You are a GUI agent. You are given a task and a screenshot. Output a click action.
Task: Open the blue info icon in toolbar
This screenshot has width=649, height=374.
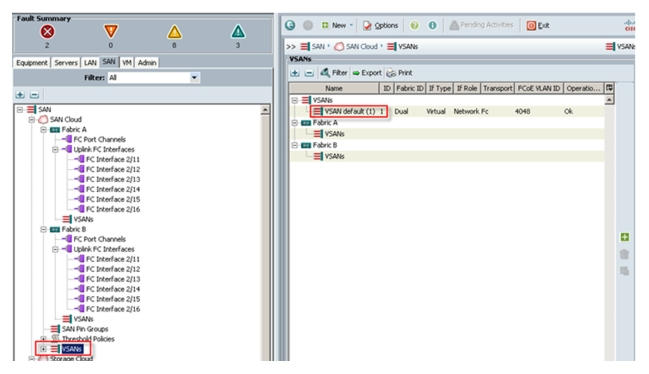click(432, 25)
